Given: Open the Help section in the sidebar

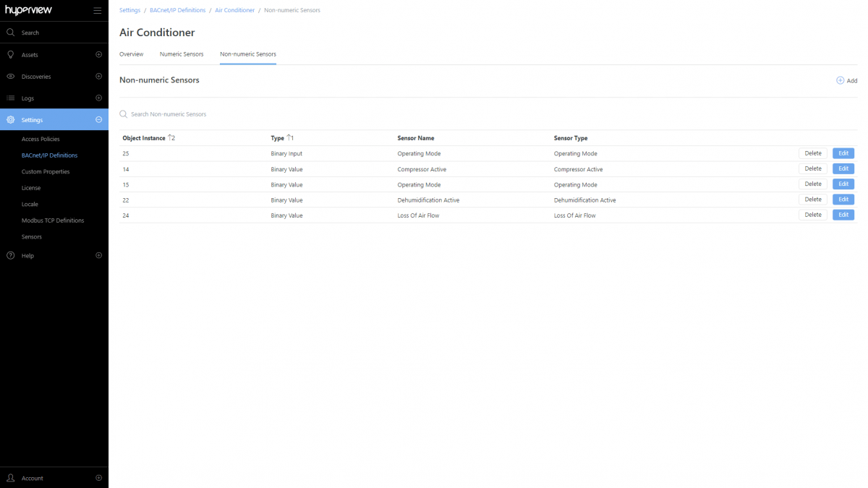Looking at the screenshot, I should point(29,255).
